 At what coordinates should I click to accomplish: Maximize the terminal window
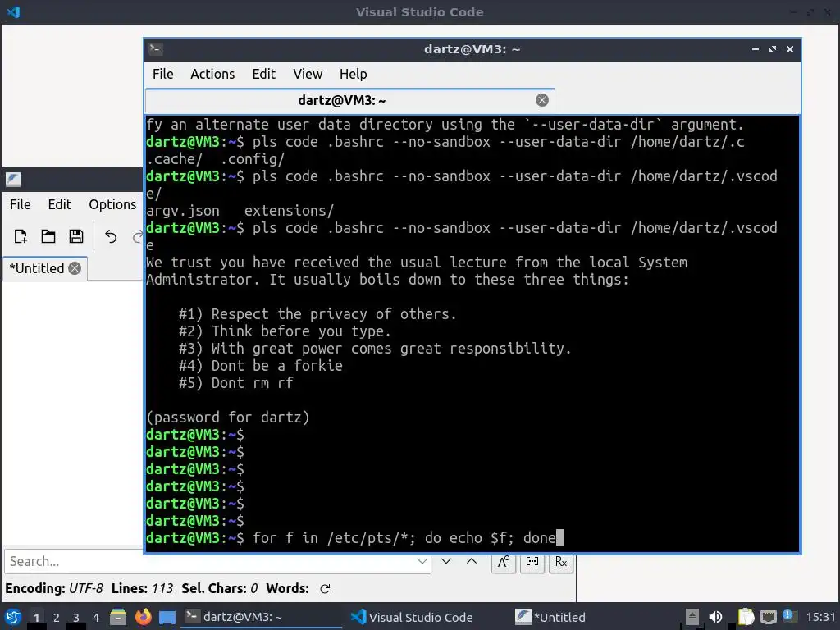(x=773, y=49)
